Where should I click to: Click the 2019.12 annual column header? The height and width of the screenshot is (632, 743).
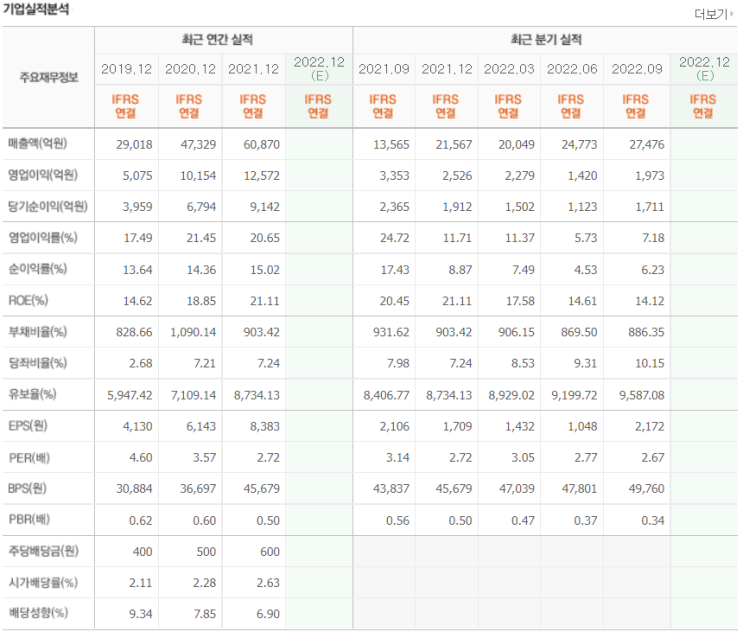tap(127, 69)
